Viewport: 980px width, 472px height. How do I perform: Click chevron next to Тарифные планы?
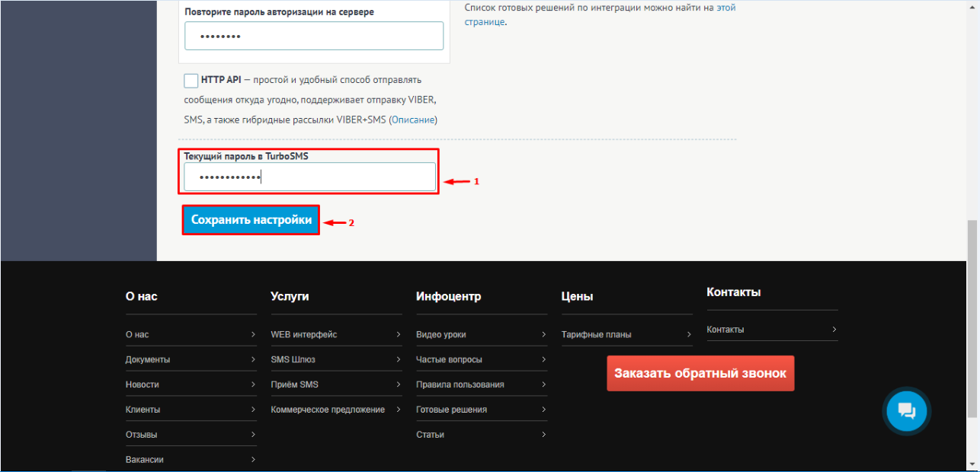[689, 334]
